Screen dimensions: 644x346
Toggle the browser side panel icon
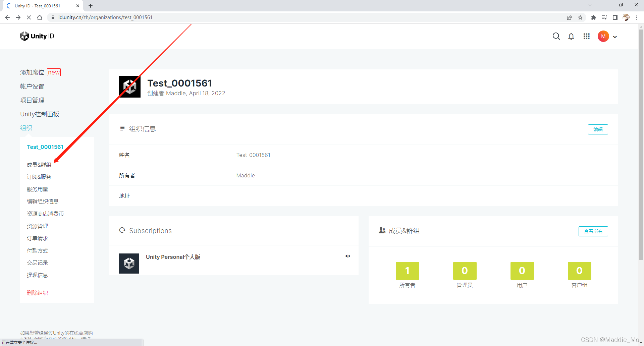tap(615, 17)
